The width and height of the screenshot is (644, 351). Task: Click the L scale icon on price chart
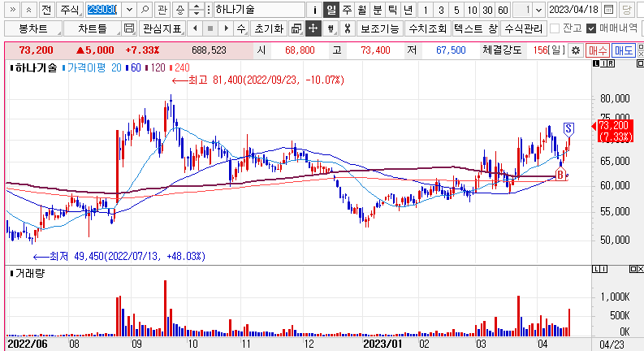pyautogui.click(x=596, y=63)
